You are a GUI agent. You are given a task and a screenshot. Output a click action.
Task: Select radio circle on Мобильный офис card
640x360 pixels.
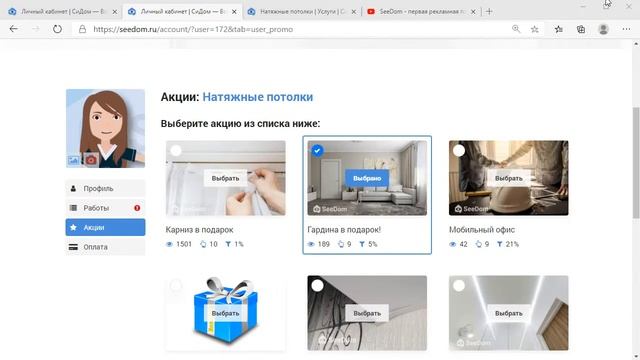pyautogui.click(x=459, y=151)
